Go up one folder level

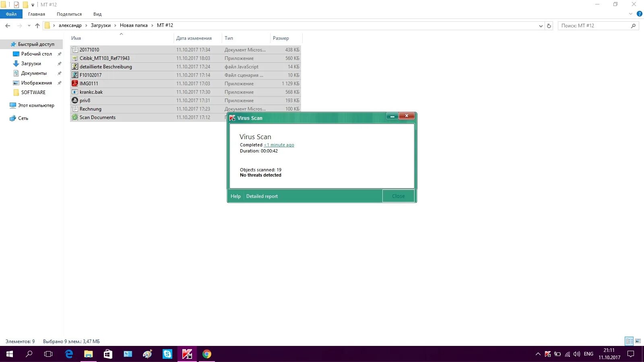click(37, 26)
